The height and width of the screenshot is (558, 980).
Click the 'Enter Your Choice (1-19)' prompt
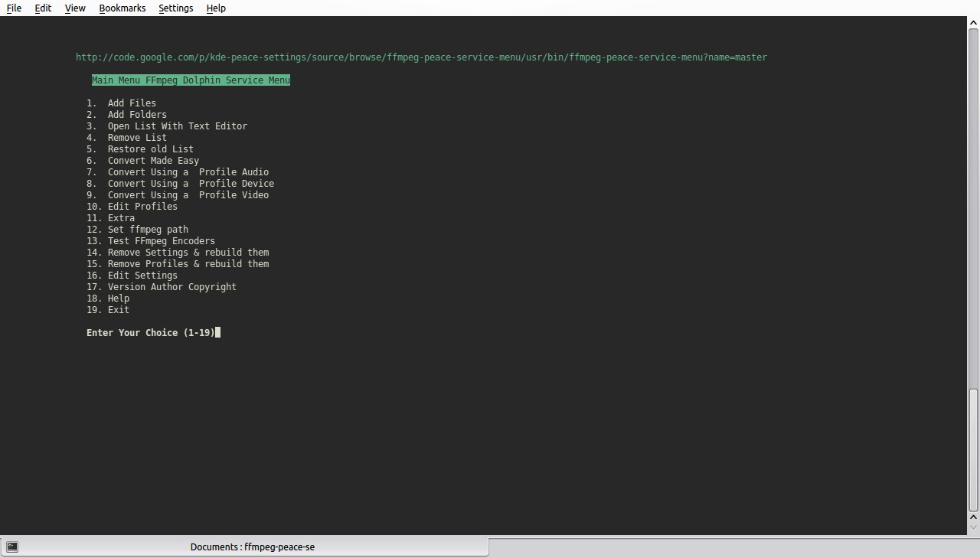[151, 333]
